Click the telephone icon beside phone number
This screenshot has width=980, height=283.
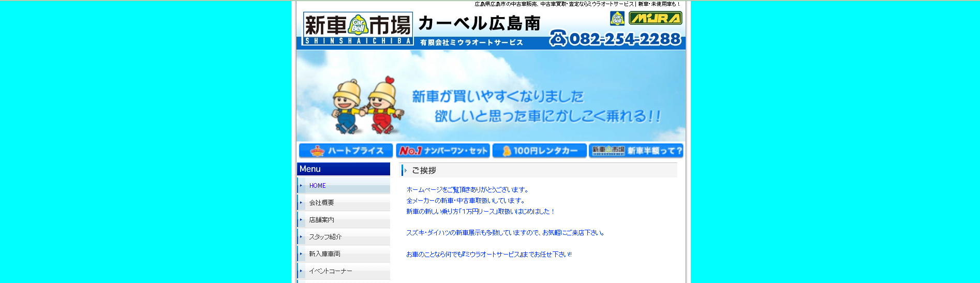[558, 38]
